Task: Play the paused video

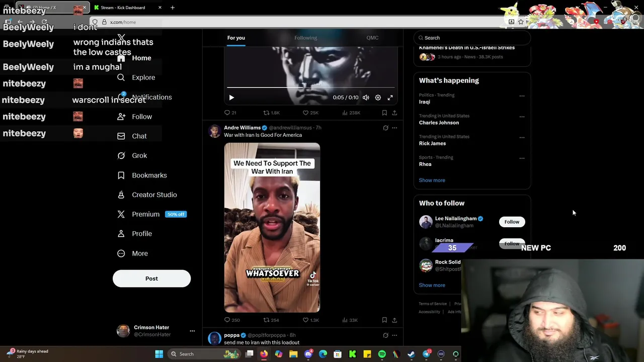Action: (231, 98)
